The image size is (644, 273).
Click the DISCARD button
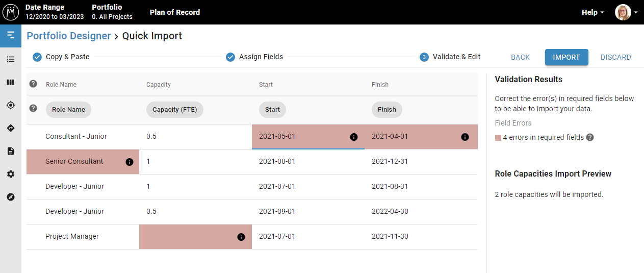tap(615, 57)
